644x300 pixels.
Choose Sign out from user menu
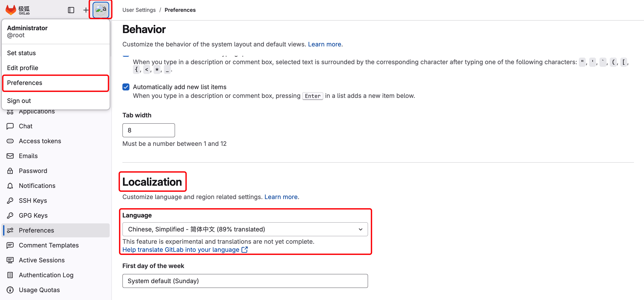coord(19,101)
